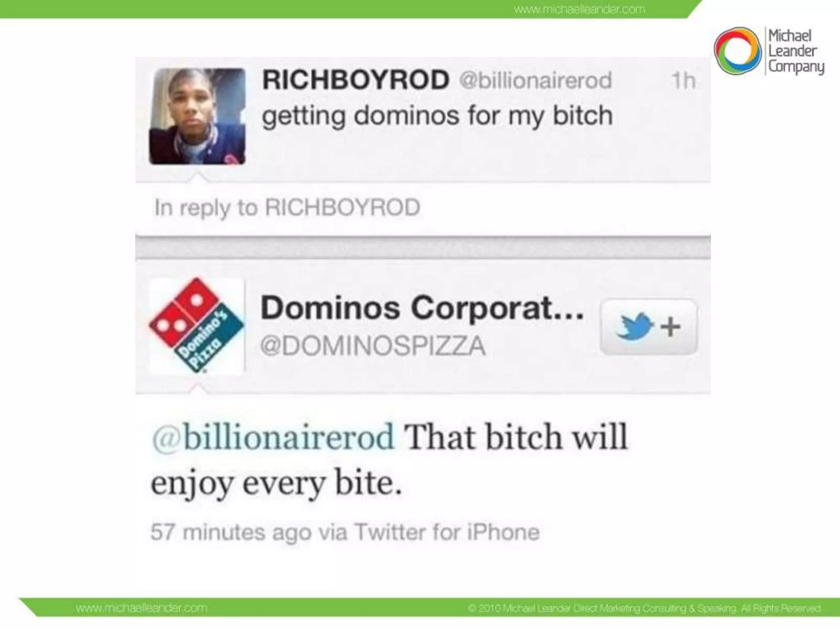Image resolution: width=840 pixels, height=630 pixels.
Task: Click the 1h timestamp on the tweet
Action: (683, 81)
